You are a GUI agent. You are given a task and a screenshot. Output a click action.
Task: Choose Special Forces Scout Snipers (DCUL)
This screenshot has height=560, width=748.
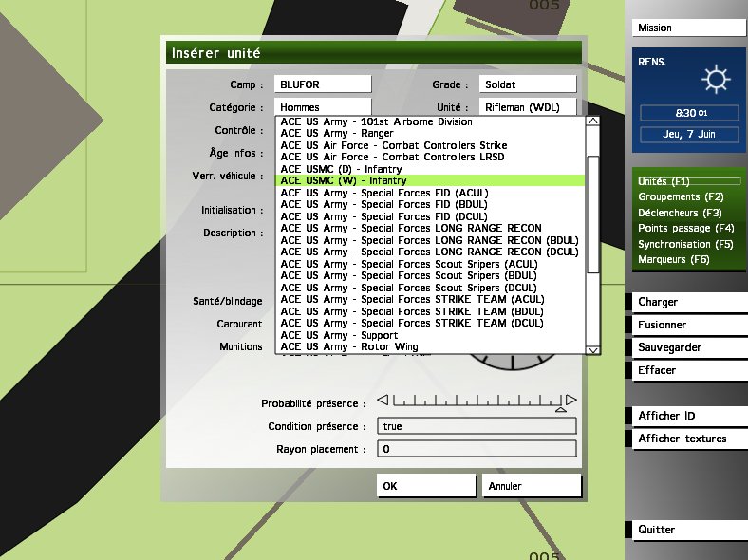coord(430,288)
